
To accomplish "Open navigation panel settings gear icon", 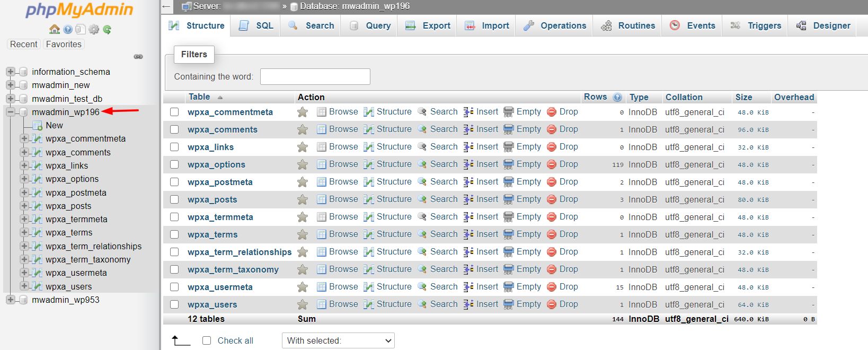I will click(x=94, y=29).
